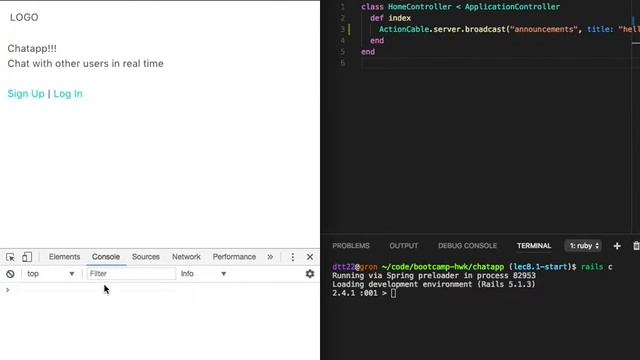This screenshot has width=640, height=360.
Task: Show more DevTools tabs with the chevron
Action: coord(270,257)
